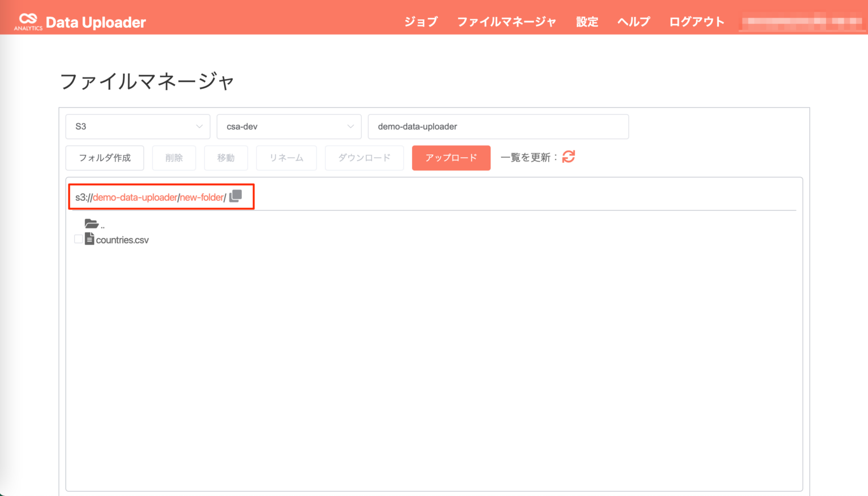This screenshot has height=496, width=868.
Task: Click the demo-data-uploader bucket input field
Action: coord(498,126)
